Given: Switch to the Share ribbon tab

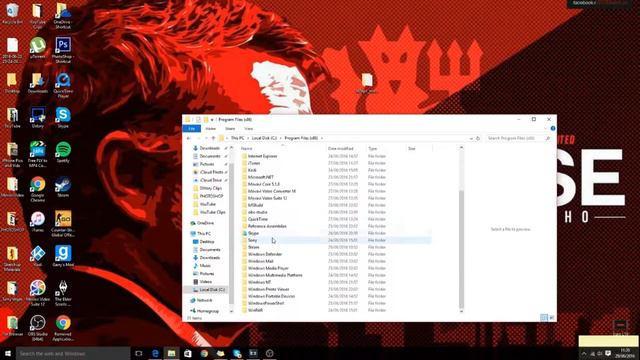Looking at the screenshot, I should [230, 129].
